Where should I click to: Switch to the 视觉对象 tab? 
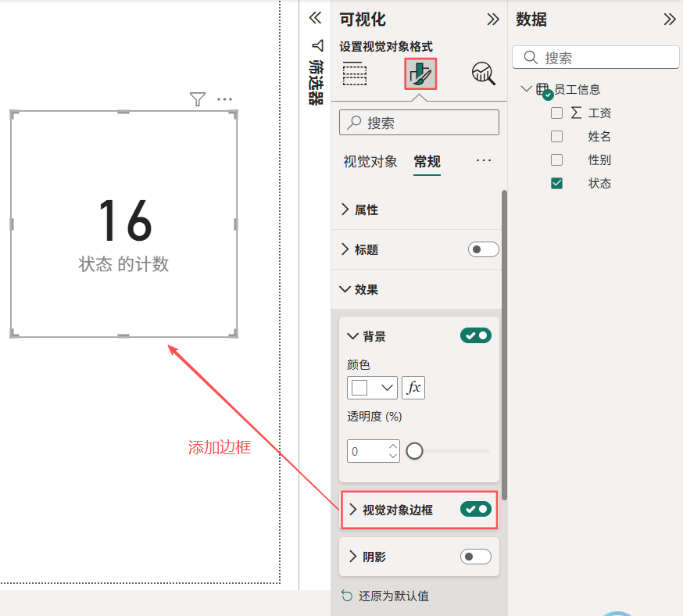pos(370,162)
